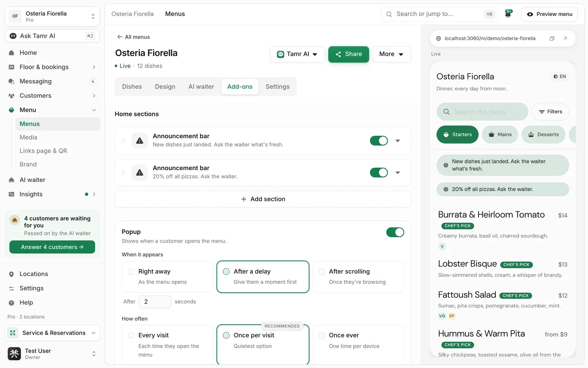588x368 pixels.
Task: Click the Share button
Action: [349, 54]
